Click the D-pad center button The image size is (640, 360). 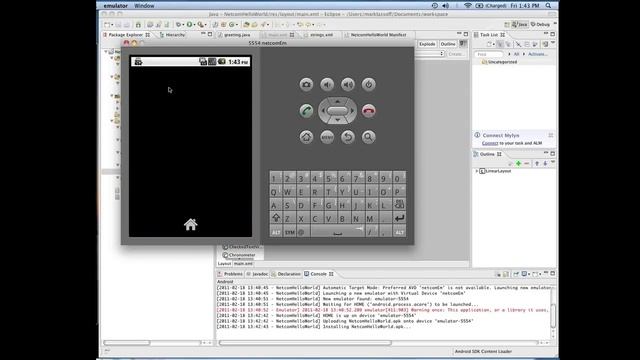(337, 111)
